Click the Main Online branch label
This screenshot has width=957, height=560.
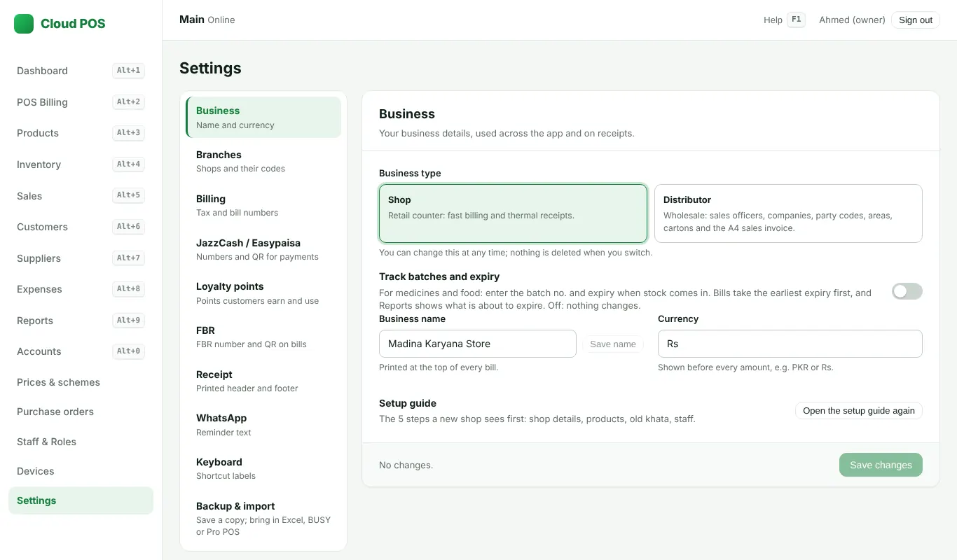point(207,20)
